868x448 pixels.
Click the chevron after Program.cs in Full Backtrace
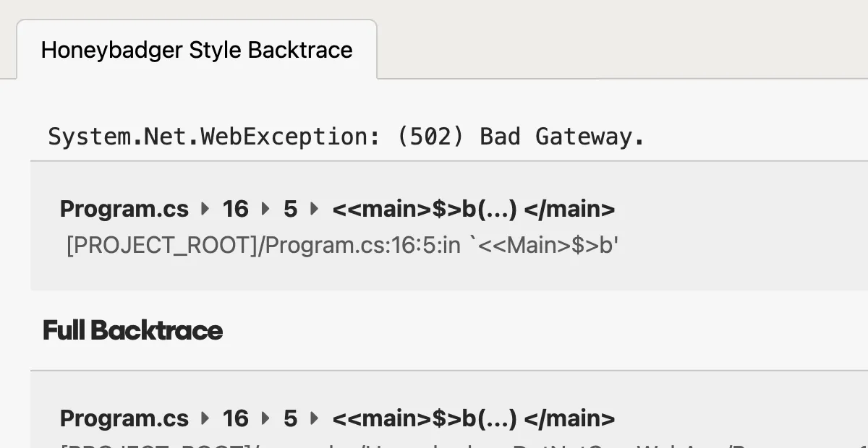[205, 418]
